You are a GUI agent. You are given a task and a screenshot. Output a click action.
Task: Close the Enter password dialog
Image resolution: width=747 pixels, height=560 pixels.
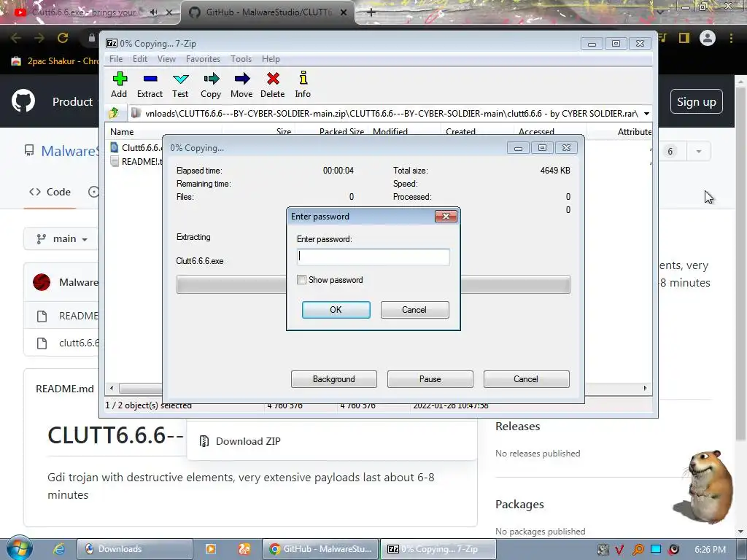tap(446, 217)
